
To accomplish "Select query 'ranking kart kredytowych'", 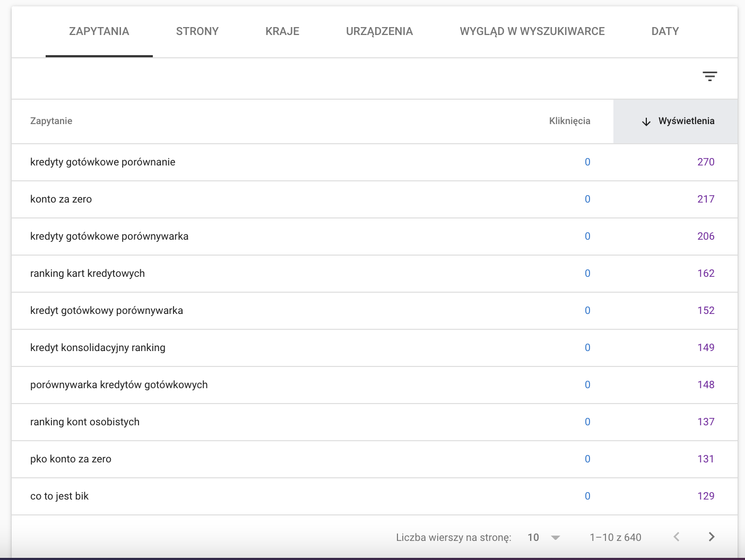I will (x=88, y=273).
